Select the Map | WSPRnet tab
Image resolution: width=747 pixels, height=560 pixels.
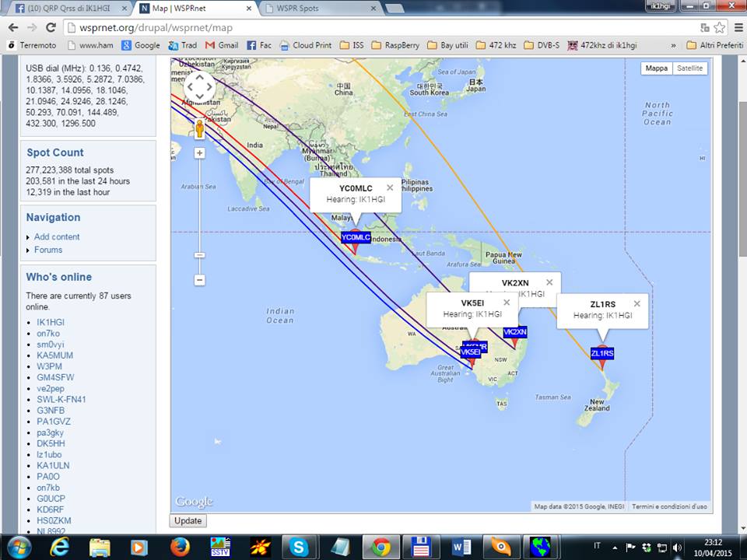[195, 8]
